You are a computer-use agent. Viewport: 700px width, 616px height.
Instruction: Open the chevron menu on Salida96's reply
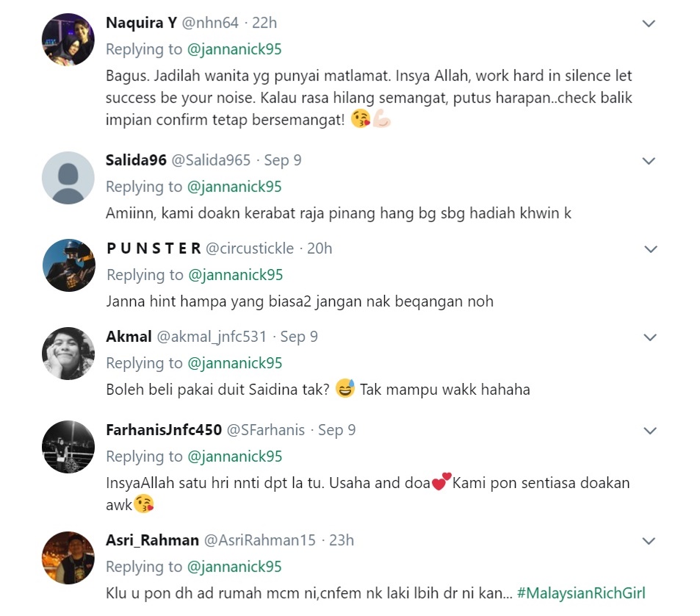[x=648, y=161]
